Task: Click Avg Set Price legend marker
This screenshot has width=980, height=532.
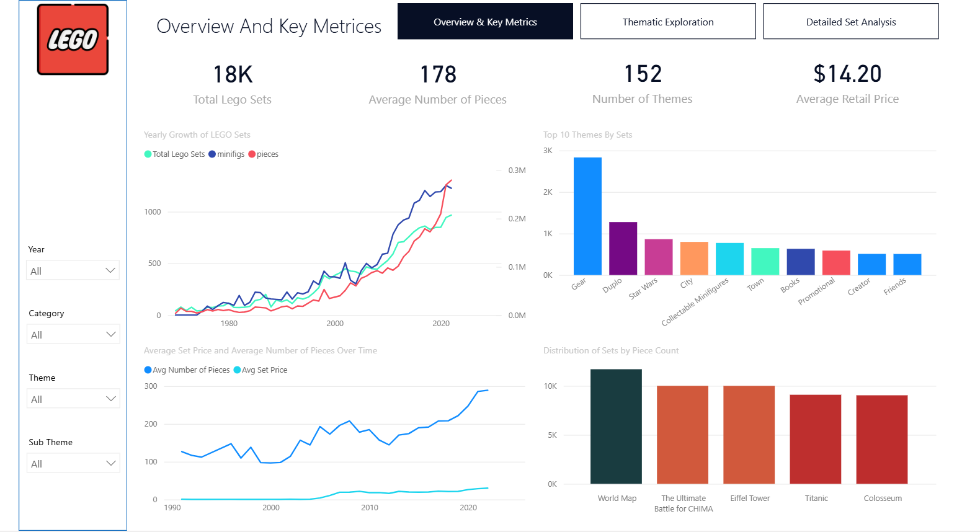Action: tap(237, 370)
